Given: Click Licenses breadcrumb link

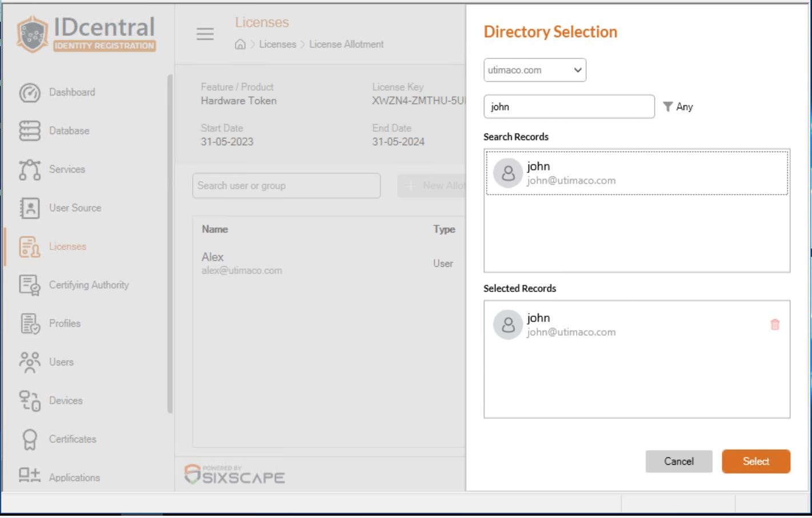Looking at the screenshot, I should tap(278, 45).
